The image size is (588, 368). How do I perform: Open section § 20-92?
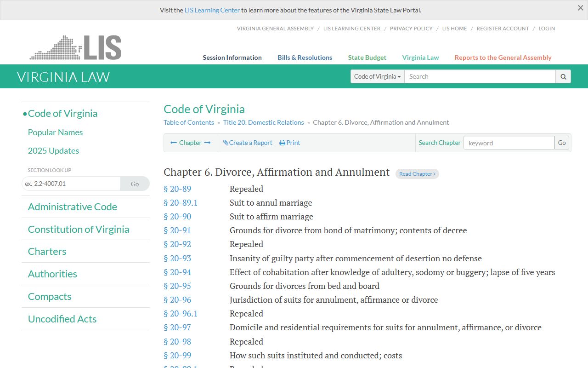point(177,244)
